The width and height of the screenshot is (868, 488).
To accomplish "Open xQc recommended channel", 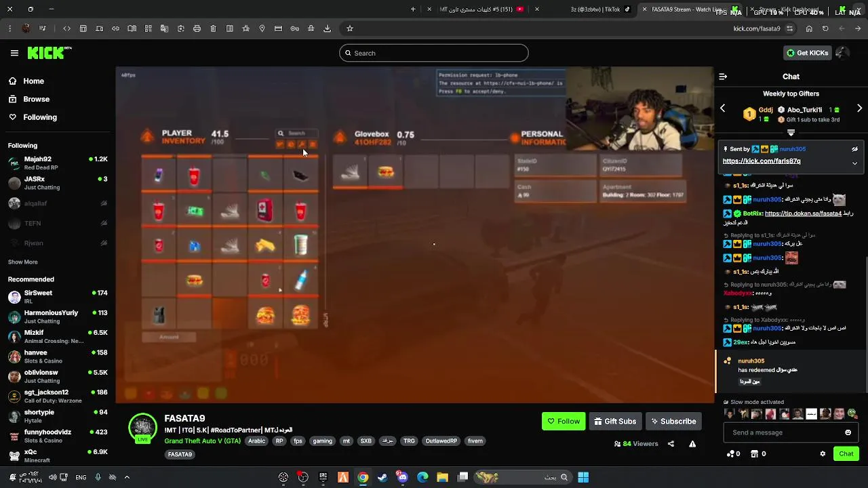I will (57, 455).
